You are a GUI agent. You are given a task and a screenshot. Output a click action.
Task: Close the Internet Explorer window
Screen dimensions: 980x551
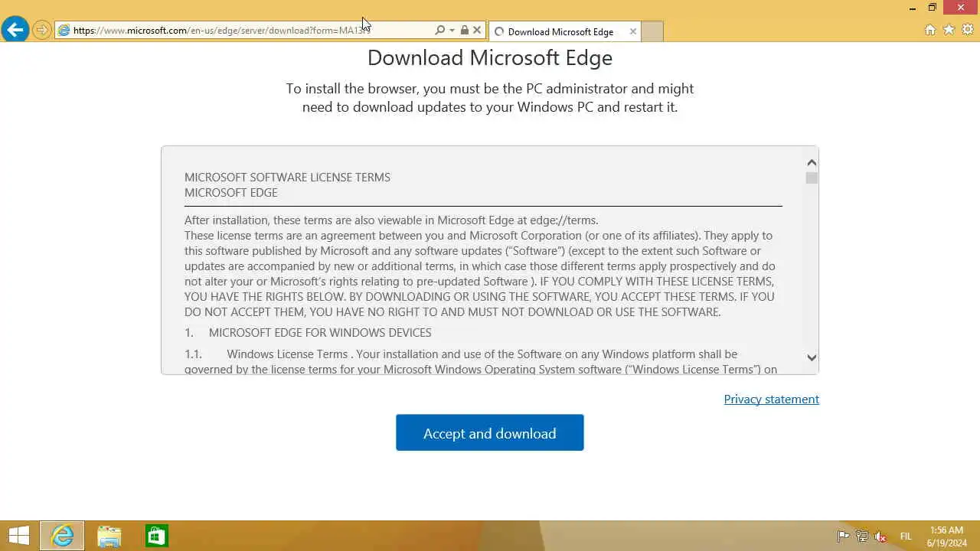[x=961, y=8]
